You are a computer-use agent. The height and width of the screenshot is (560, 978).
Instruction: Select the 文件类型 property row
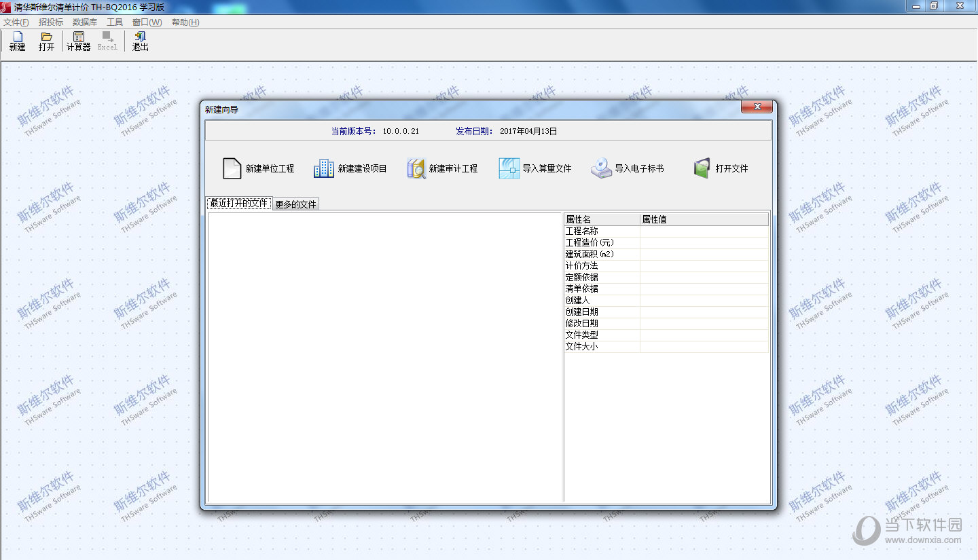(x=666, y=335)
